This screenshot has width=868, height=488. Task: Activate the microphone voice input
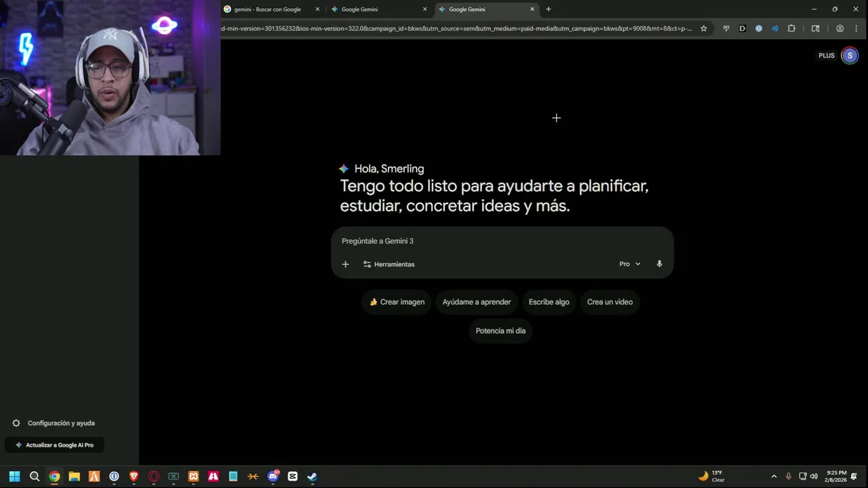(659, 264)
